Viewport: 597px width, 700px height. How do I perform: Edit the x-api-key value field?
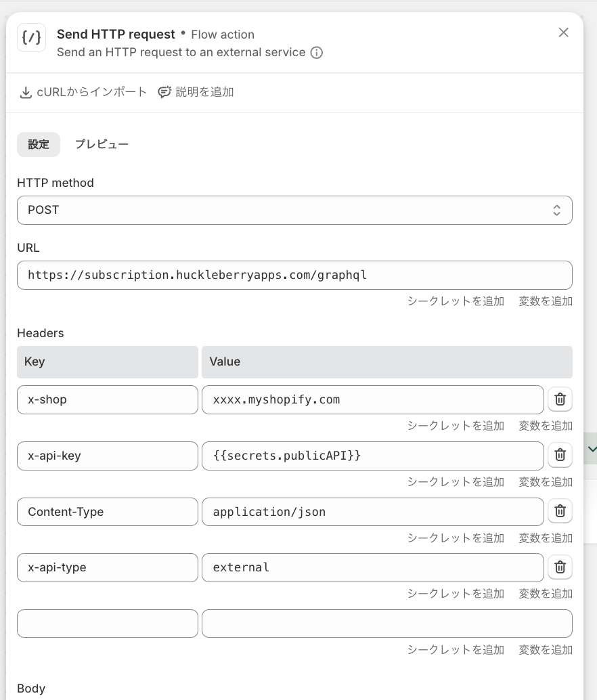372,456
